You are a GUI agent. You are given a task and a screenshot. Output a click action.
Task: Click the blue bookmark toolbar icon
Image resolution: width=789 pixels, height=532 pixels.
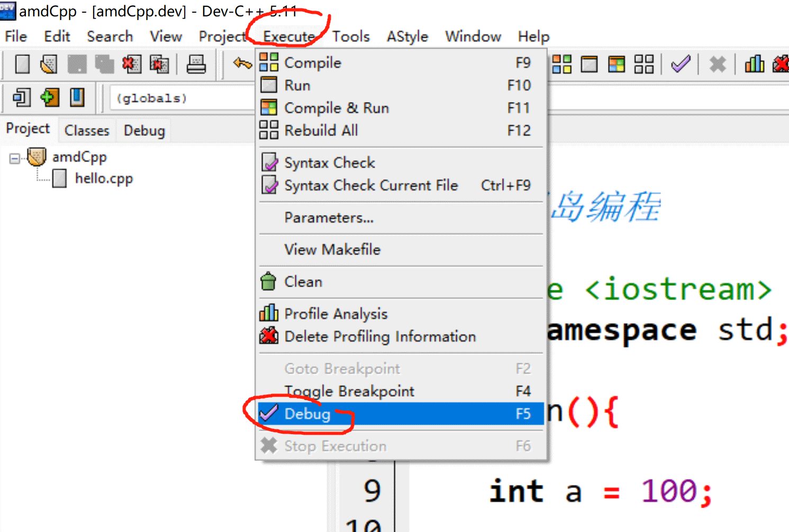(77, 97)
